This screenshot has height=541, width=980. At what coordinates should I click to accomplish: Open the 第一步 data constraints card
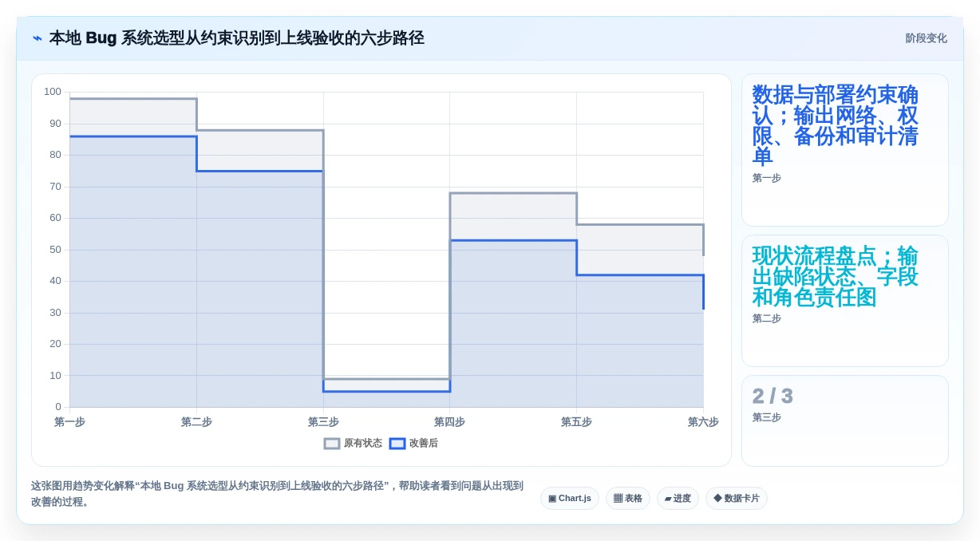pyautogui.click(x=845, y=150)
